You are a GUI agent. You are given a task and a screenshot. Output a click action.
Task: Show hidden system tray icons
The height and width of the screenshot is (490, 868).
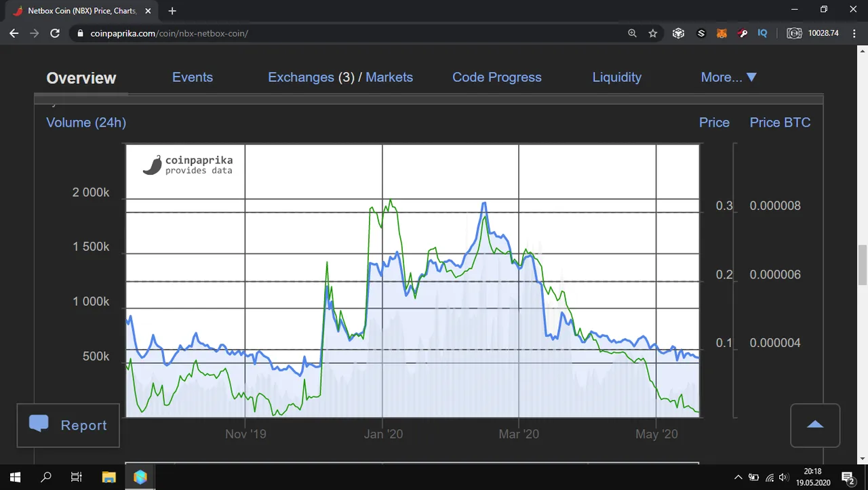(738, 478)
